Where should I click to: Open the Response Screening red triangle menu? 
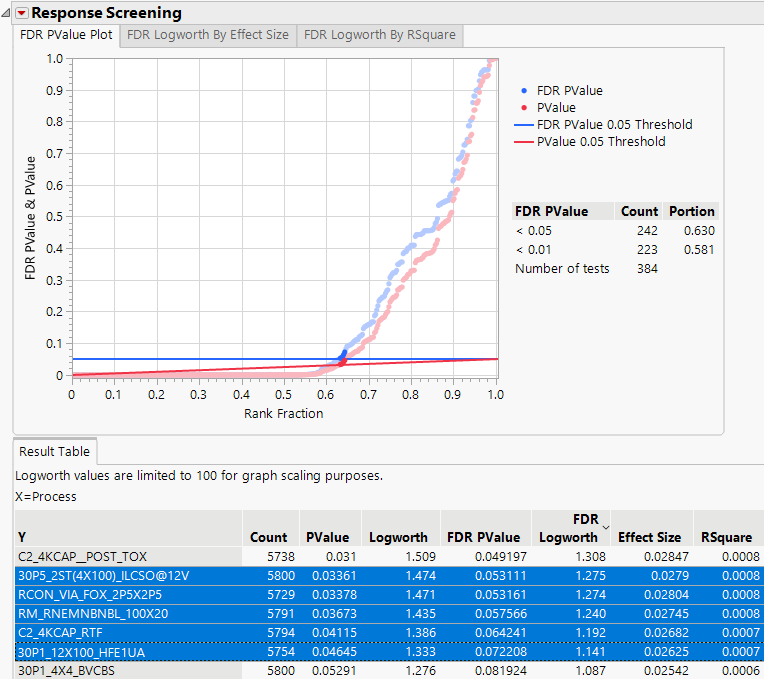tap(21, 13)
